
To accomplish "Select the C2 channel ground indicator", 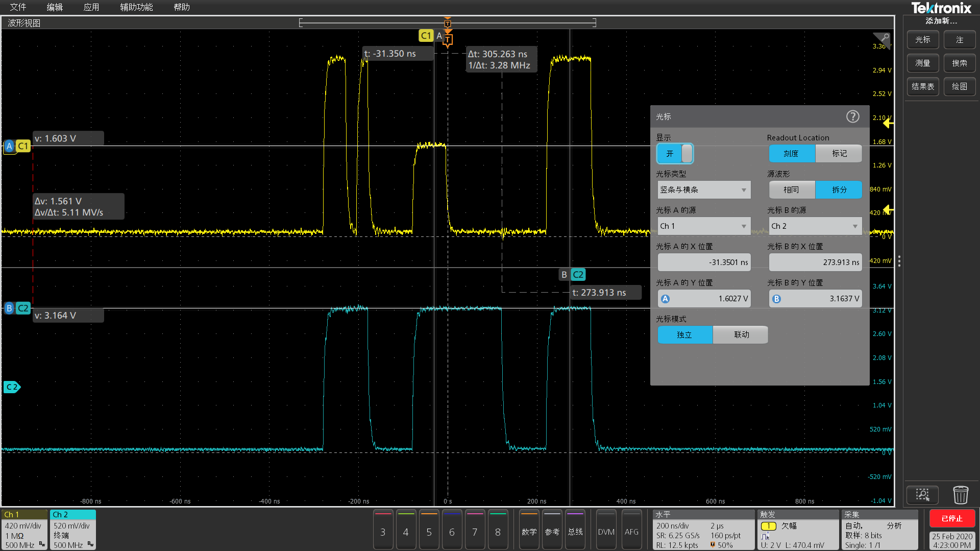I will 12,387.
